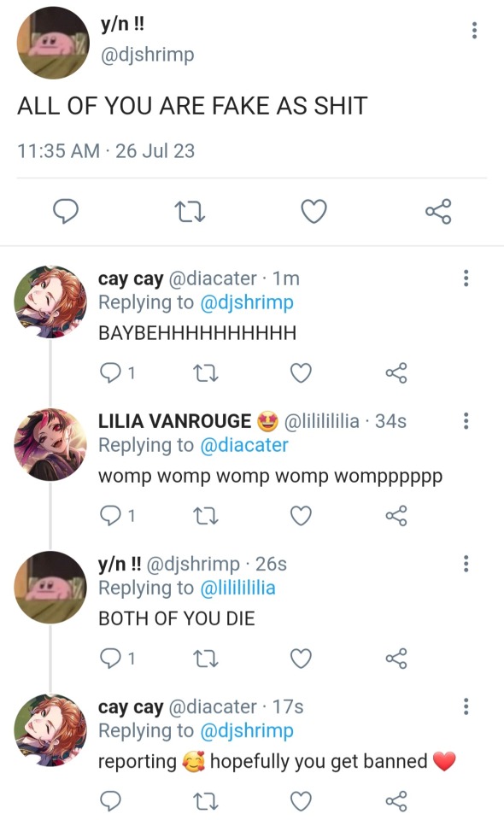
Task: Open more options on 'BOTH OF YOU DIE' reply
Action: 466,563
